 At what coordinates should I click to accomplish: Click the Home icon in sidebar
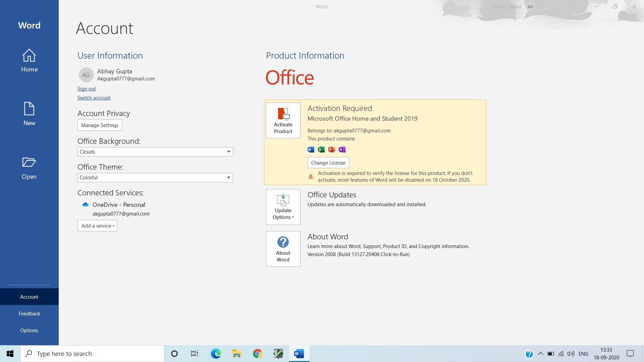click(29, 56)
